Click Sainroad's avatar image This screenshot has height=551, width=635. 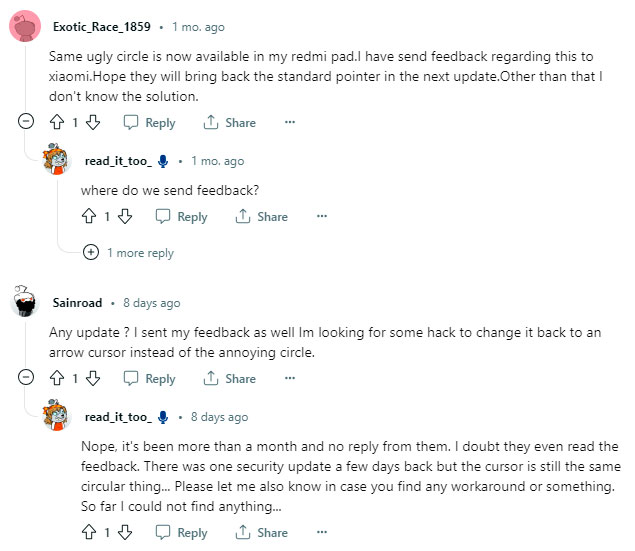(27, 302)
